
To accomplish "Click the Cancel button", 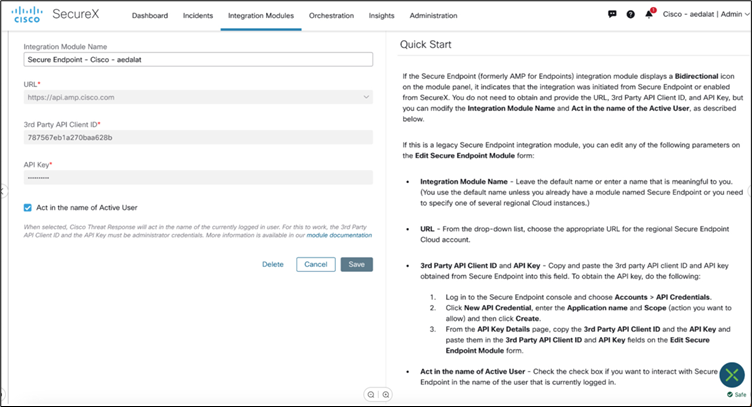I will point(316,264).
